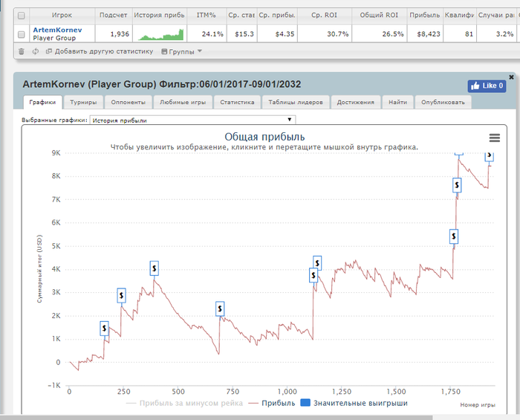The height and width of the screenshot is (420, 520).
Task: Switch to the Графики tab
Action: click(42, 102)
